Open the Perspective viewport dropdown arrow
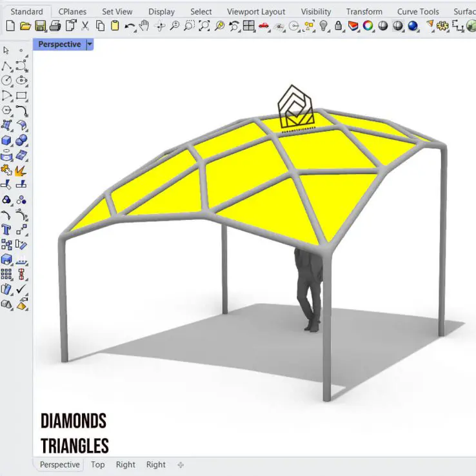The height and width of the screenshot is (476, 476). point(90,45)
